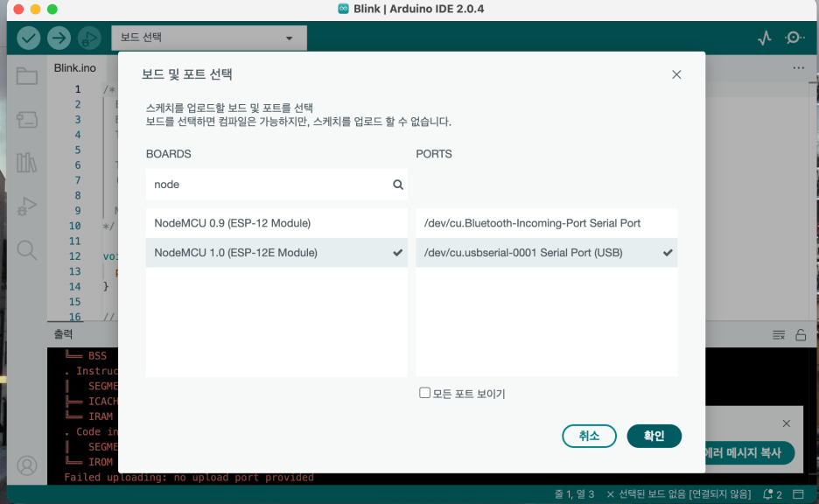Click the macOS yellow minimize button

tap(36, 9)
